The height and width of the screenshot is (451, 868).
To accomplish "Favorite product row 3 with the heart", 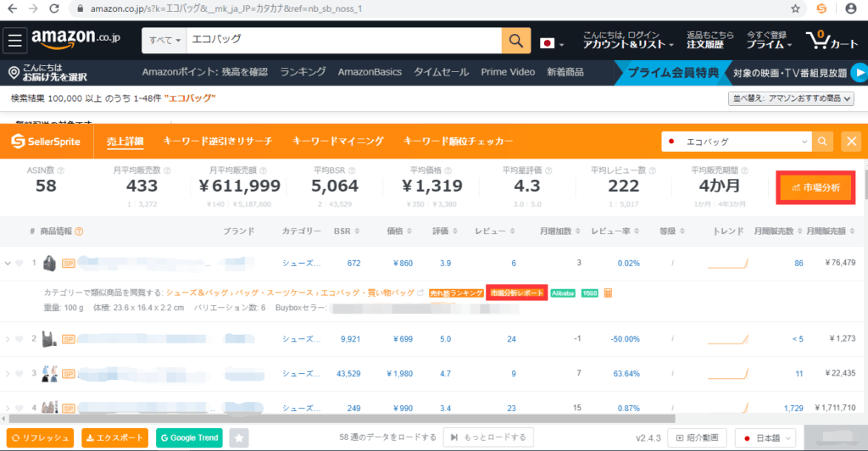I will coord(19,374).
